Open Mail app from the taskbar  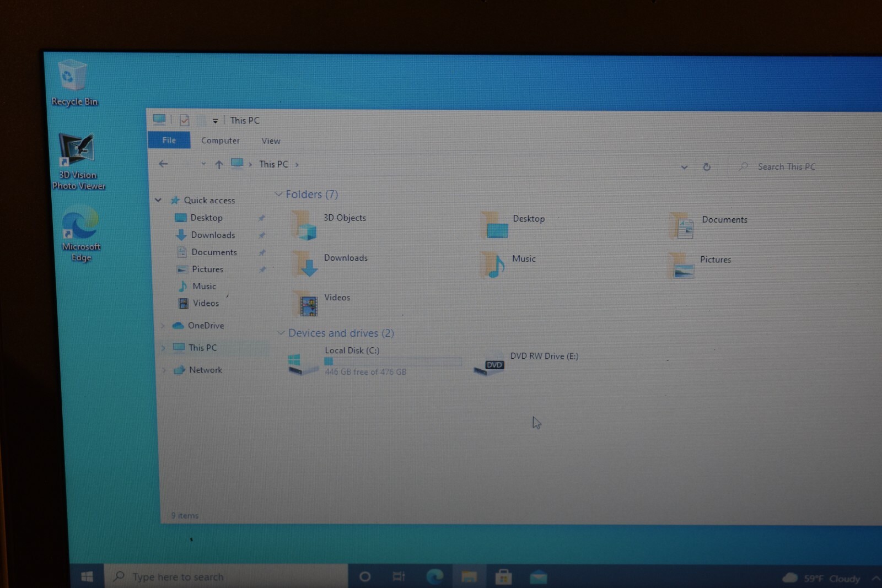[538, 578]
